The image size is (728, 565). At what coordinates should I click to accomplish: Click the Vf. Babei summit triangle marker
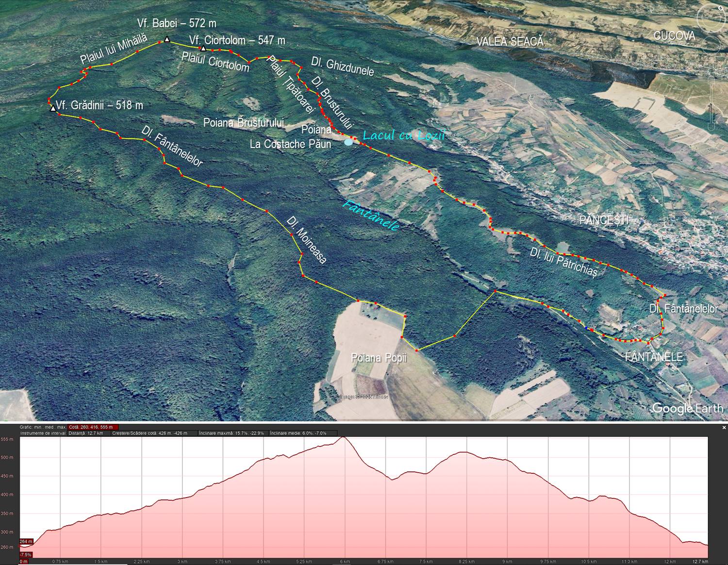click(x=167, y=39)
